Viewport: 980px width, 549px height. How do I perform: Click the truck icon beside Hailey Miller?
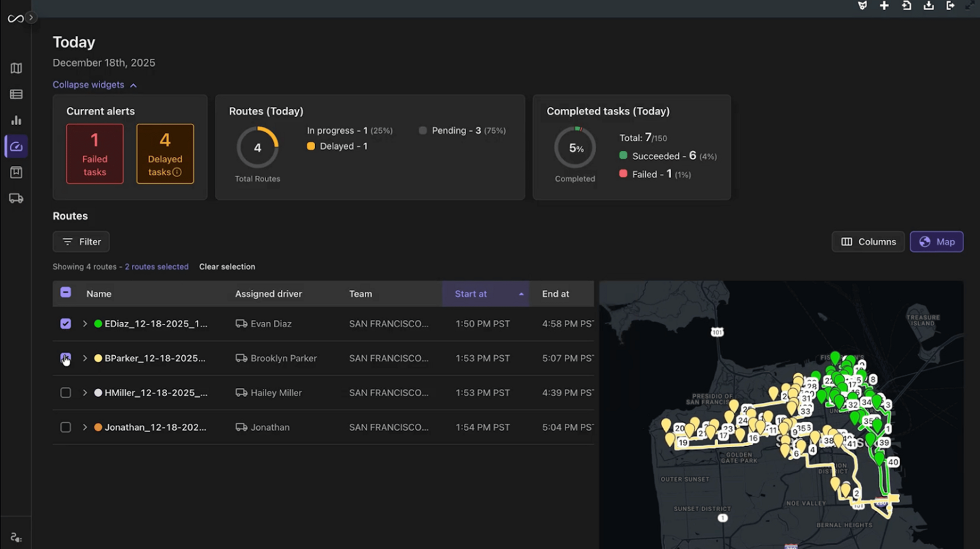pos(241,393)
